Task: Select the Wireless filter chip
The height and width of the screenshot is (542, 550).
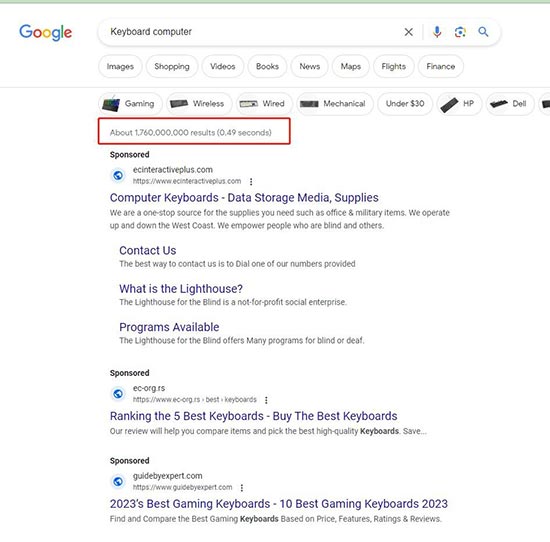Action: click(199, 104)
